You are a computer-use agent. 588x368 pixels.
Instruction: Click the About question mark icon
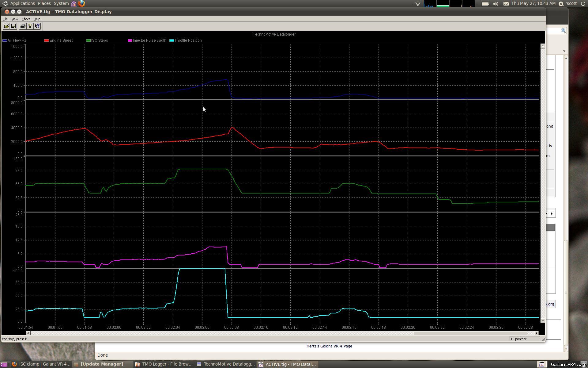[30, 26]
